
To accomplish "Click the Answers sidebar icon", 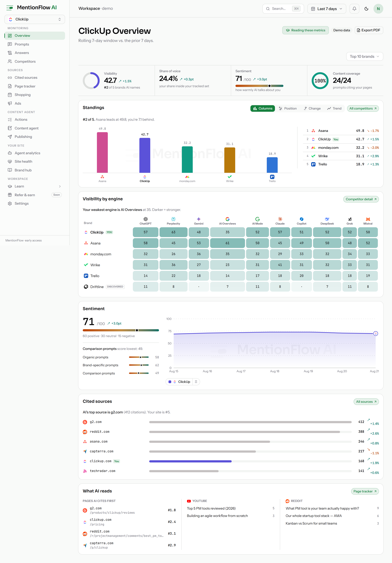I will pos(10,53).
